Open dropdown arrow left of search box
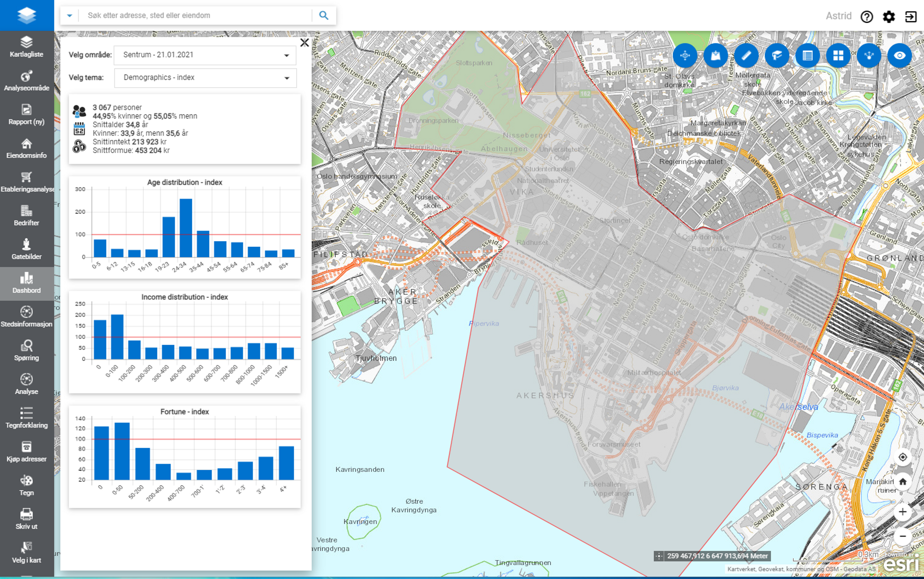Image resolution: width=924 pixels, height=579 pixels. 69,16
